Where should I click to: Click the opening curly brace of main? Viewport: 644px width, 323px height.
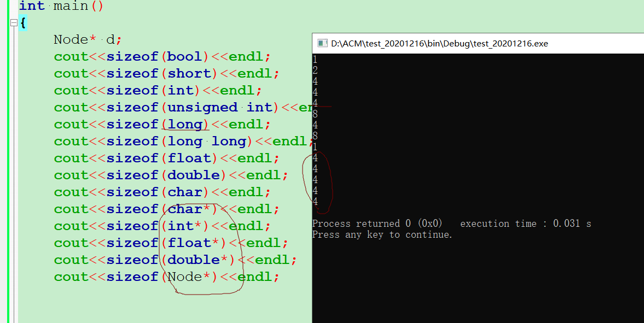tap(23, 23)
